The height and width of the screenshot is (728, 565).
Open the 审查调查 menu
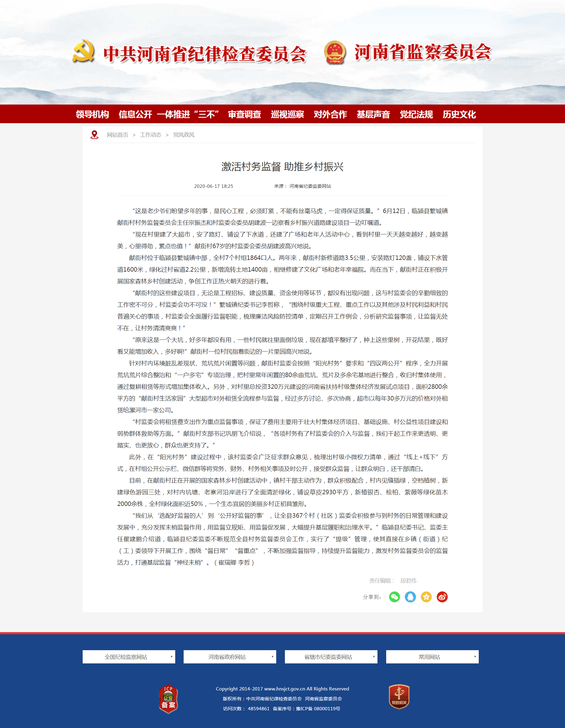(x=244, y=114)
